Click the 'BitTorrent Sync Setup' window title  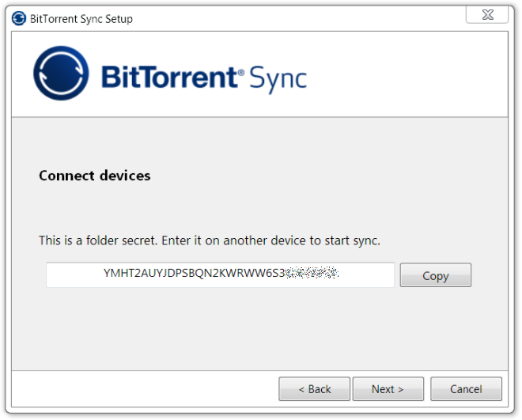[x=81, y=19]
